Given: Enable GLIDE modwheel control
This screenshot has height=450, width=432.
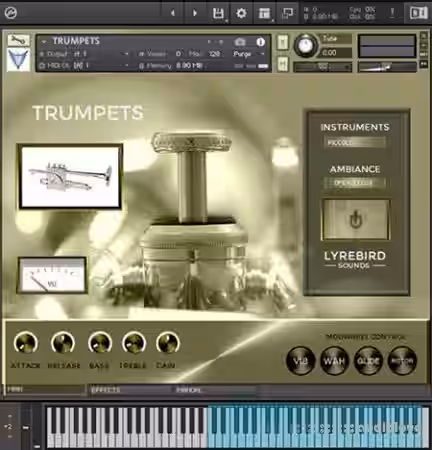Looking at the screenshot, I should click(368, 361).
